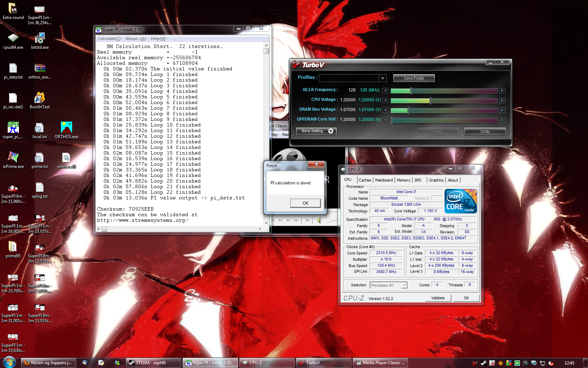Click decrease arrow for BCLK Frequency
Screen dimensions: 588x368
[x=385, y=90]
